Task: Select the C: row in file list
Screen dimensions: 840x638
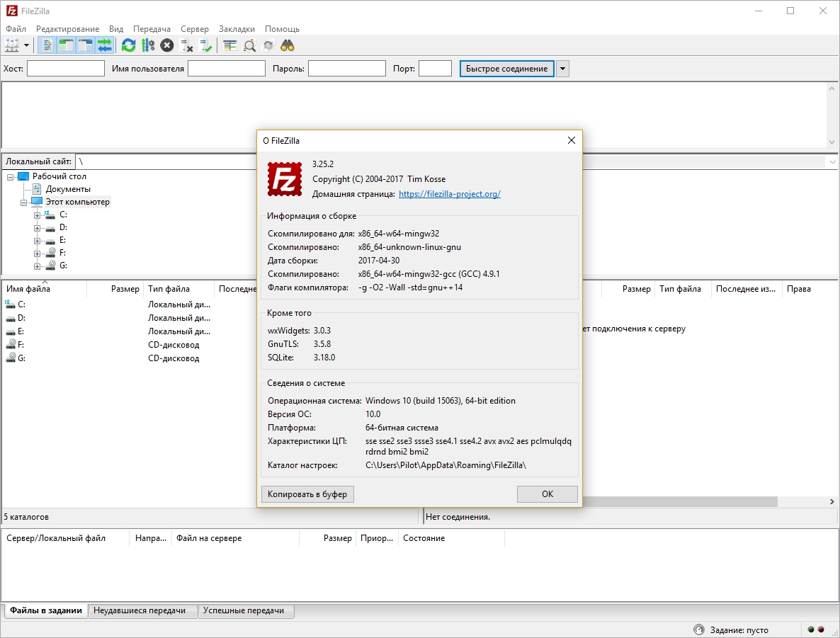Action: click(130, 304)
